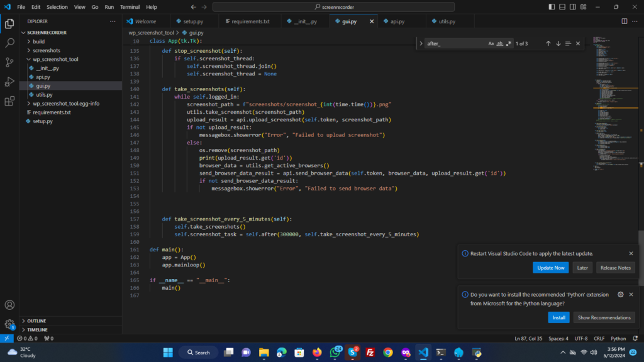Click Install for Python extension
This screenshot has height=362, width=644.
coord(558,317)
